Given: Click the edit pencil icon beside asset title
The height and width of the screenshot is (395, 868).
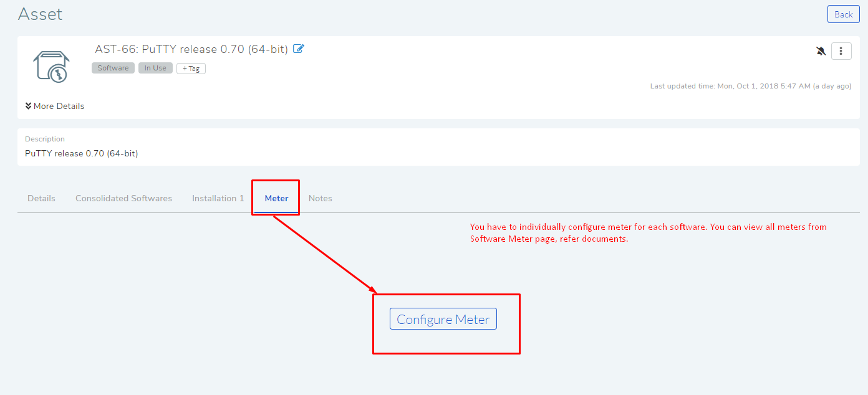Looking at the screenshot, I should (299, 49).
